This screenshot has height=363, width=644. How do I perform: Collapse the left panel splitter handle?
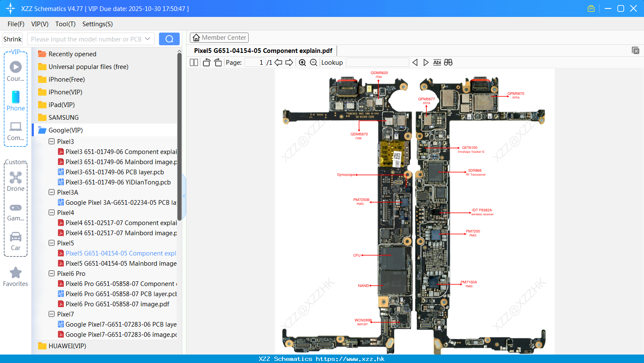(184, 195)
